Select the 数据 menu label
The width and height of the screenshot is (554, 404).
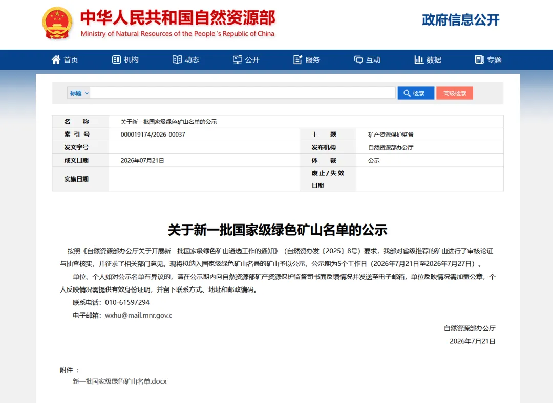pos(434,60)
